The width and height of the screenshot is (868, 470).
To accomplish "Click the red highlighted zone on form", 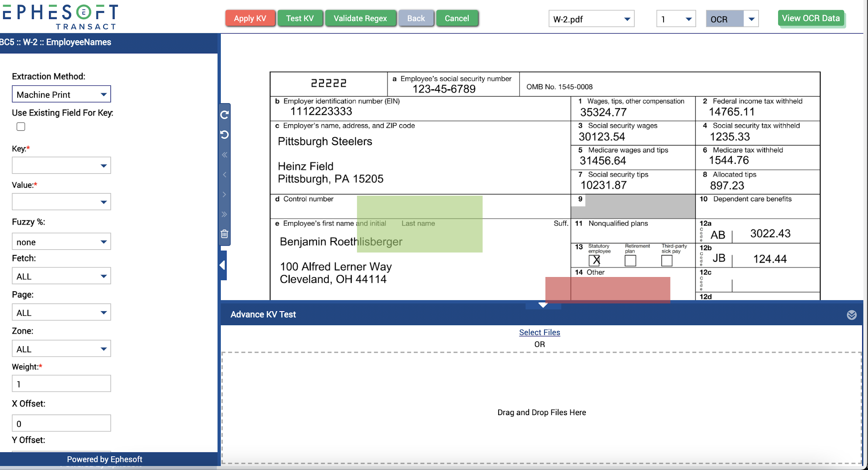I will tap(608, 290).
